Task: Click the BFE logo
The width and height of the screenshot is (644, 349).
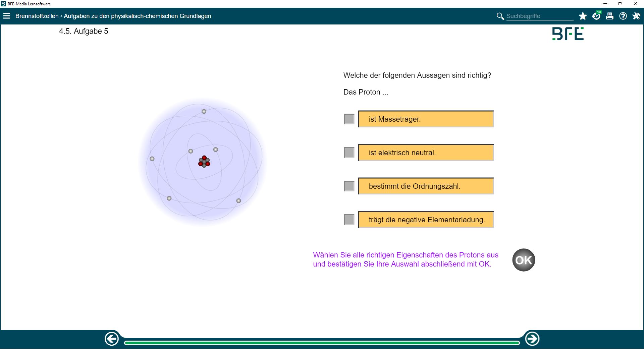Action: (568, 34)
